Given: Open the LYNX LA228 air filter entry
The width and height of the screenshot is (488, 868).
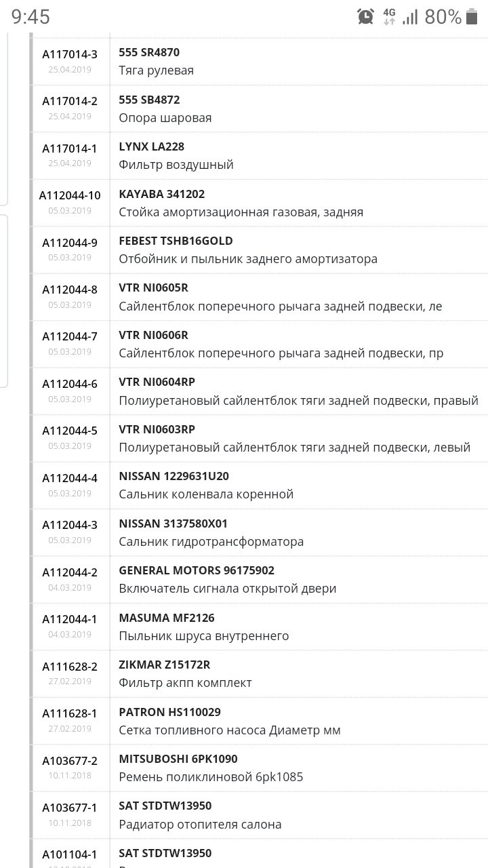Looking at the screenshot, I should [x=271, y=155].
